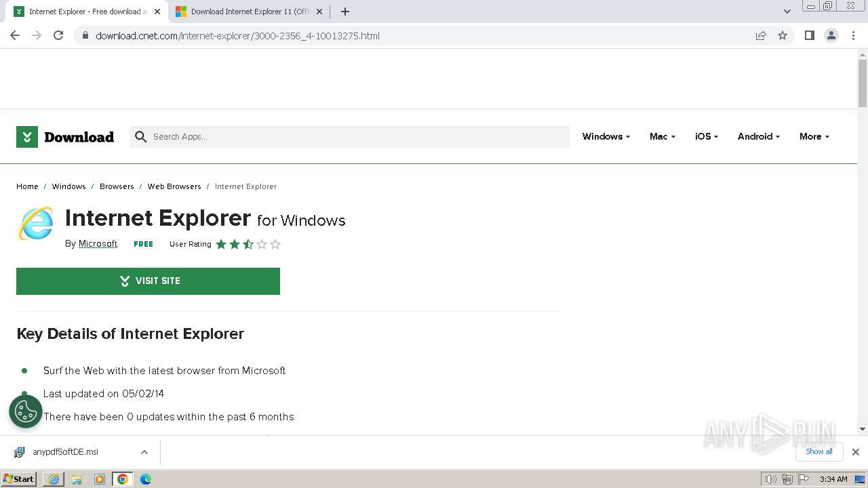Open Microsoft Edge from taskbar
Screen dimensions: 868x488
(146, 479)
